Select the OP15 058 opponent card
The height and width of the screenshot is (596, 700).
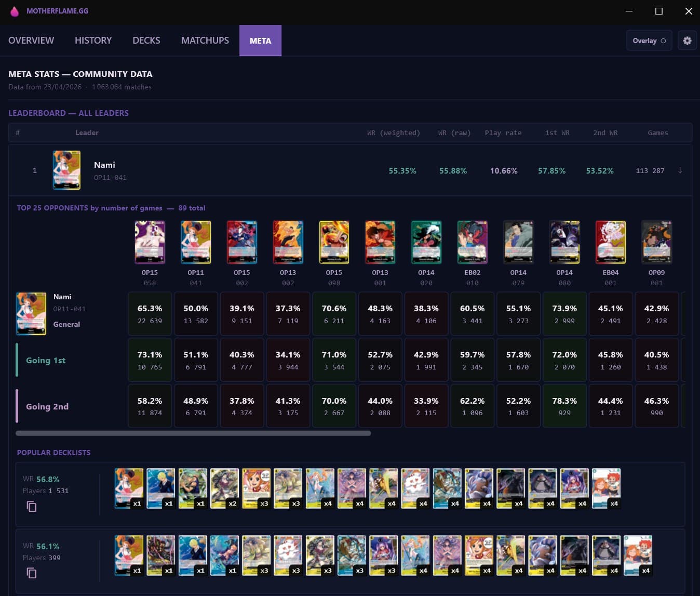[150, 242]
